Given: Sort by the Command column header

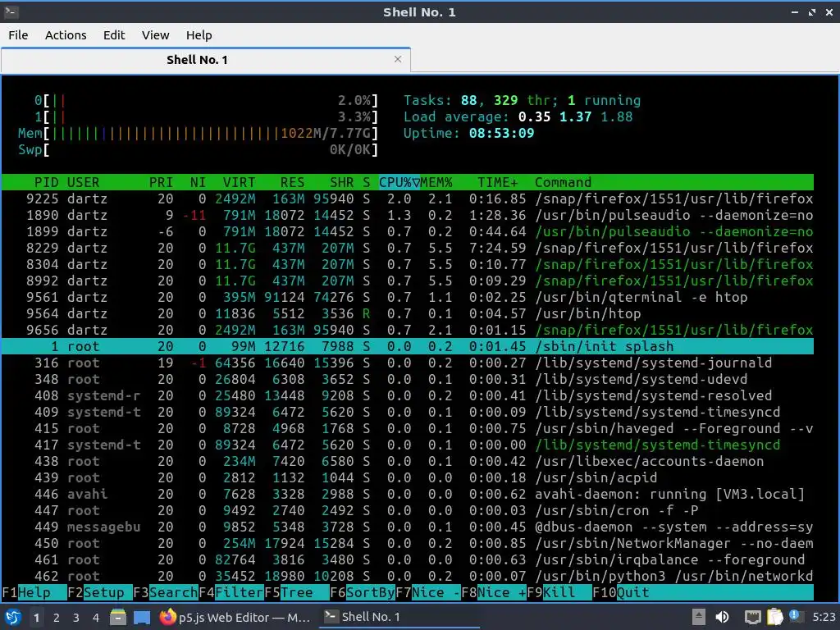Looking at the screenshot, I should click(x=563, y=182).
